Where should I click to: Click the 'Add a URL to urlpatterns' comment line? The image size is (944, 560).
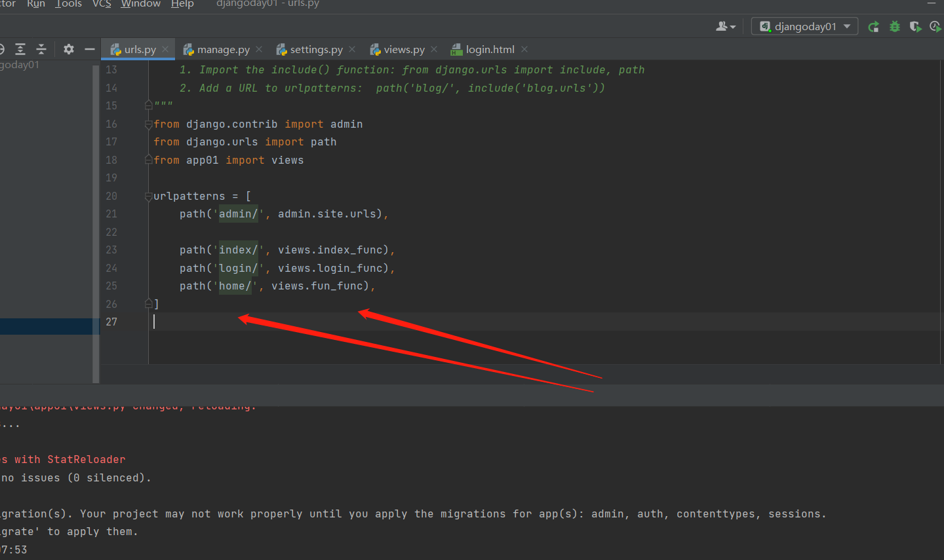tap(392, 88)
